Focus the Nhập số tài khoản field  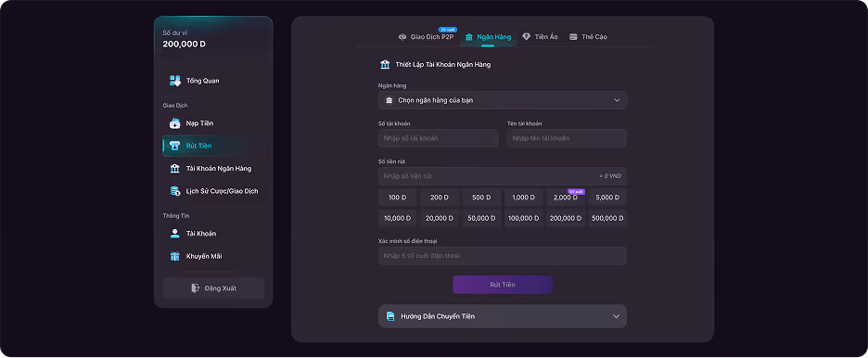pos(438,138)
